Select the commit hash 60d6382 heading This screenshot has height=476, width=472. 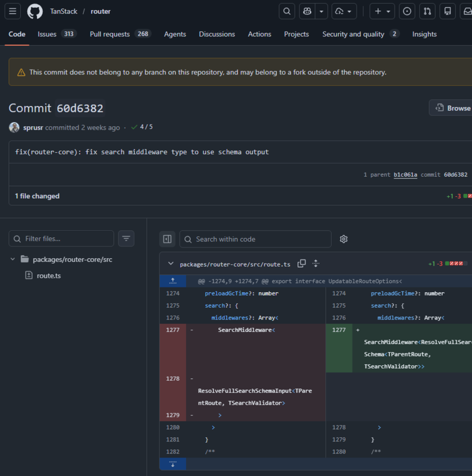tap(80, 108)
